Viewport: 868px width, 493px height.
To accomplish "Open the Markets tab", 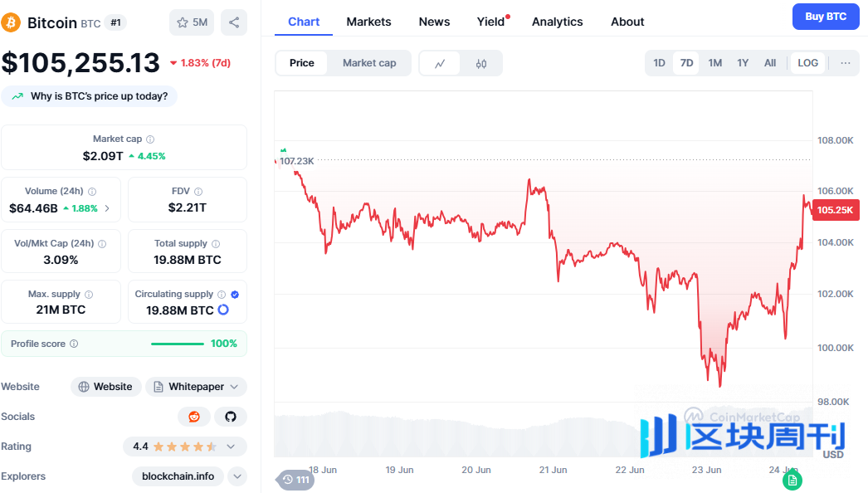I will (x=368, y=22).
